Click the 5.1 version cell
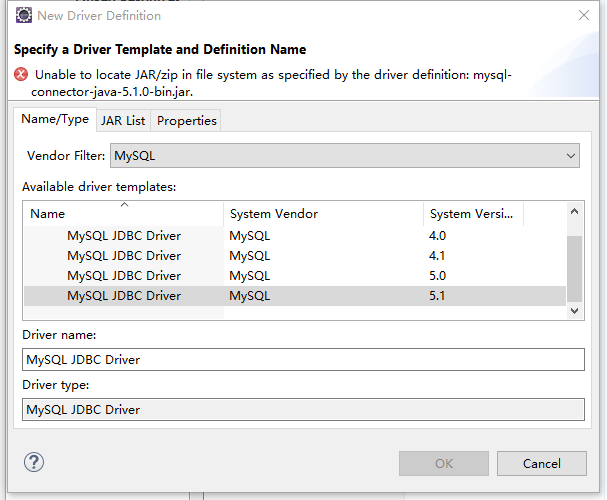 (x=437, y=296)
